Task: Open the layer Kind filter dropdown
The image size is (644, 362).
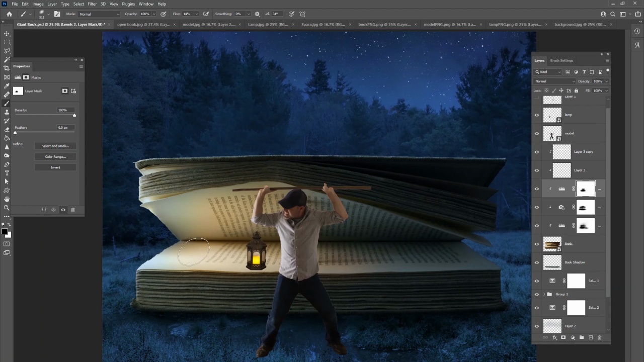Action: click(x=548, y=72)
